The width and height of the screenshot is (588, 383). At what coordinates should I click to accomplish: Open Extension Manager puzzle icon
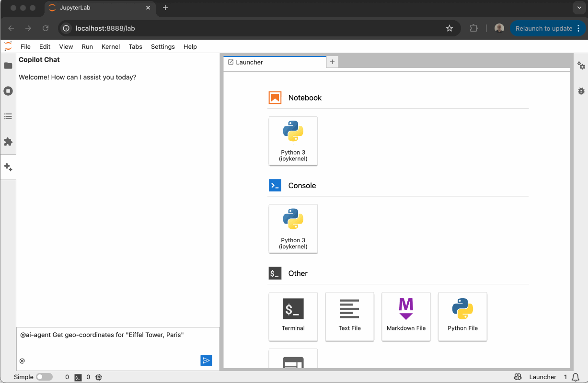click(8, 142)
